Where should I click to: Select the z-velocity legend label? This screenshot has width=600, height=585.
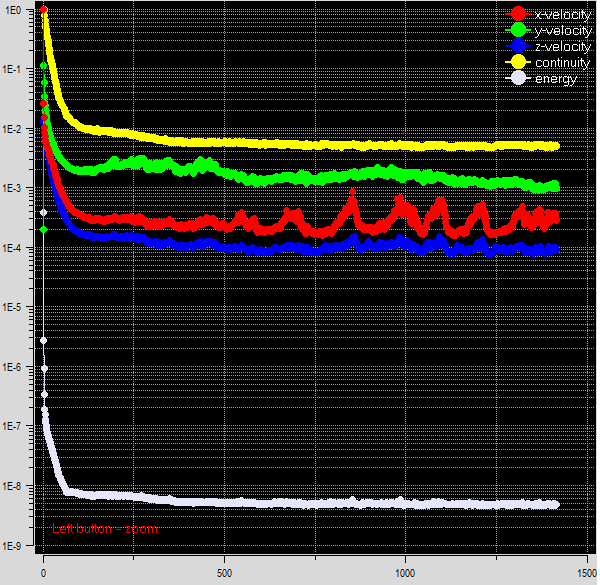pos(563,46)
